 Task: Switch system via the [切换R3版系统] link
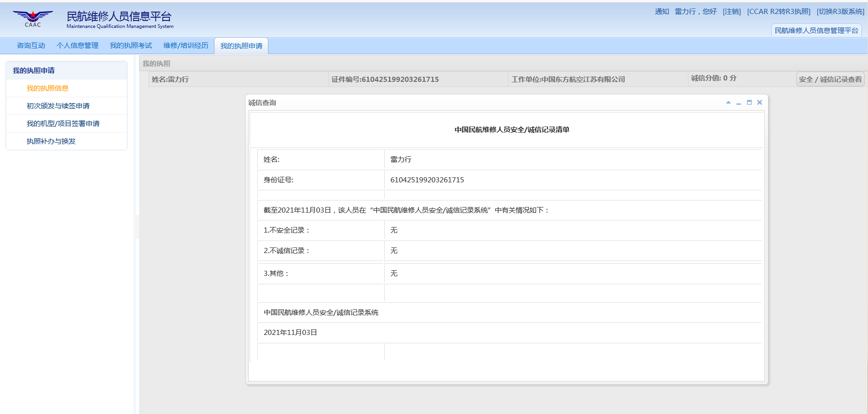click(x=841, y=12)
